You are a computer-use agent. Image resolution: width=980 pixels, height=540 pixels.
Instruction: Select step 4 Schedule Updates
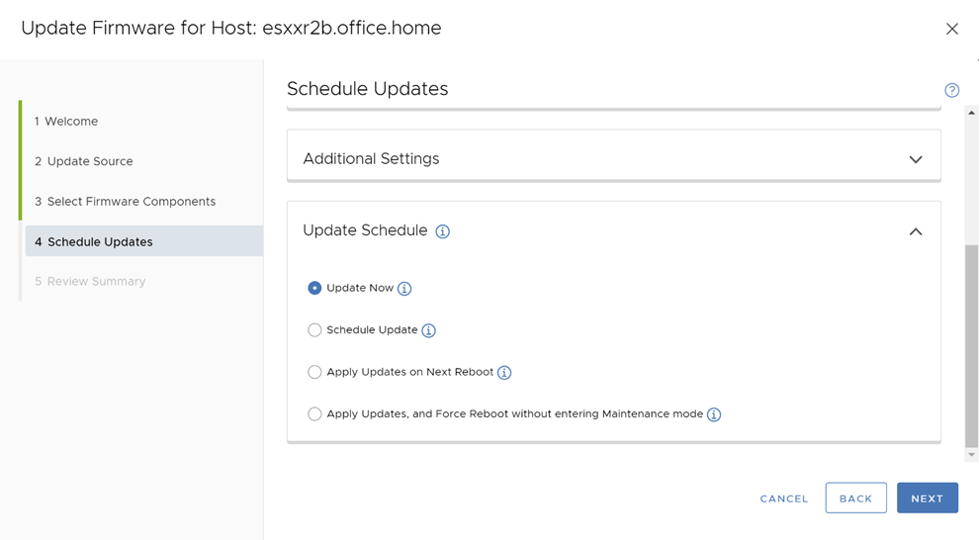coord(143,241)
